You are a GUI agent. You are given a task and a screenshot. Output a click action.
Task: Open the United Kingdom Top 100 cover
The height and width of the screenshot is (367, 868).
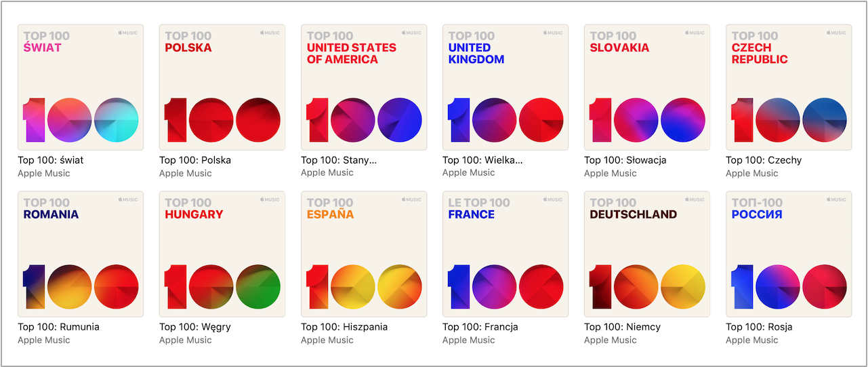tap(505, 88)
